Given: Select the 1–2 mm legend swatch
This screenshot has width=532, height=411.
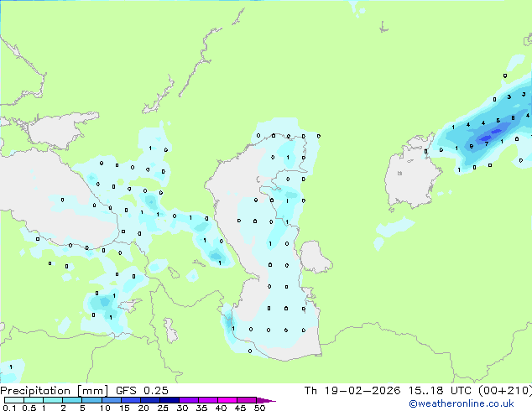Looking at the screenshot, I should coord(53,400).
